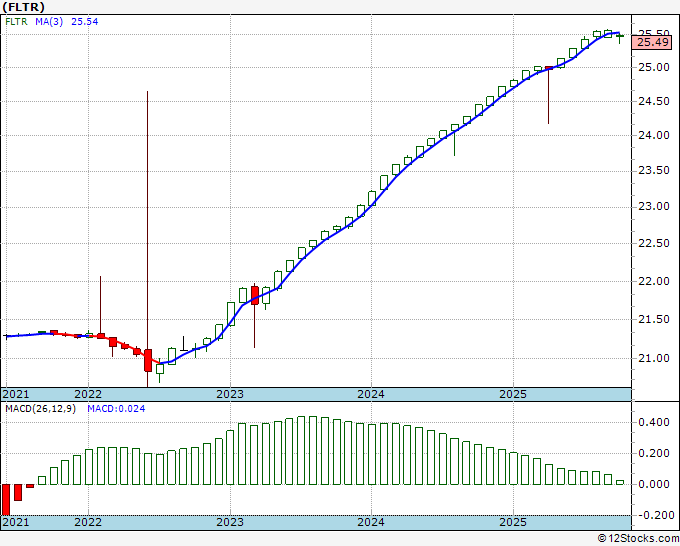The width and height of the screenshot is (680, 546).
Task: Click 2025 on the price chart timeline
Action: [x=512, y=394]
